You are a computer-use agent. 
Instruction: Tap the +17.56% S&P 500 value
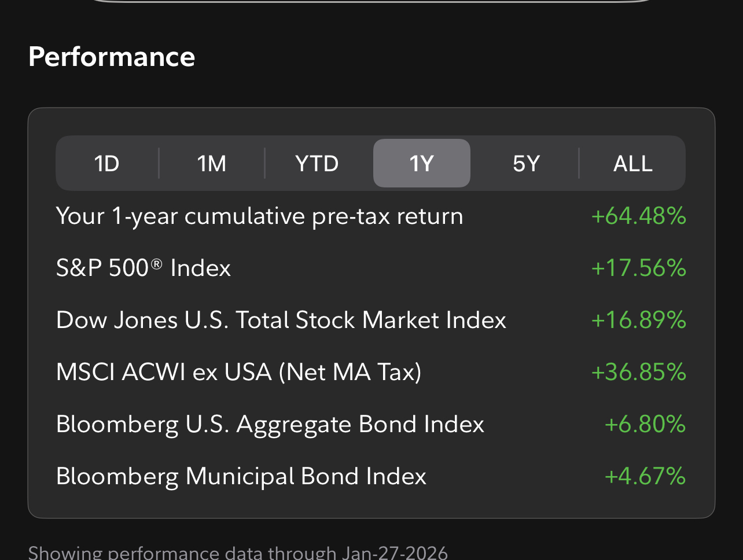click(639, 268)
